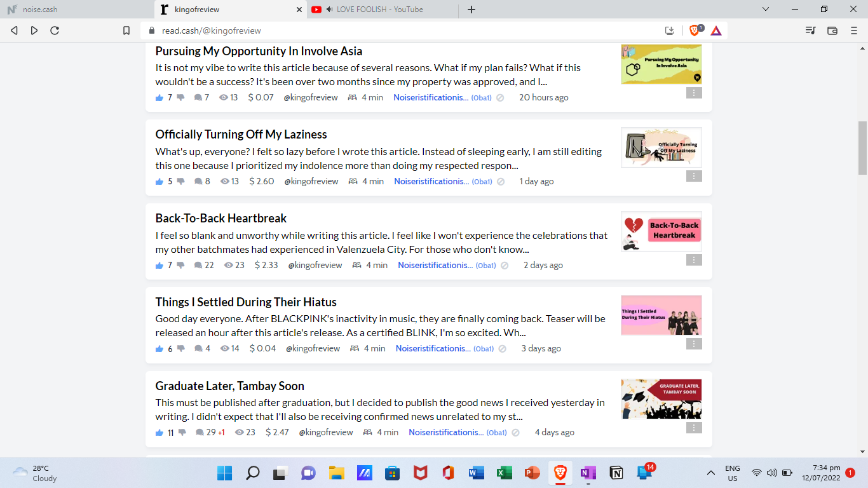The height and width of the screenshot is (488, 868).
Task: Open @kingofreview link on 'Back-To-Back Heartbreak' row
Action: 315,265
